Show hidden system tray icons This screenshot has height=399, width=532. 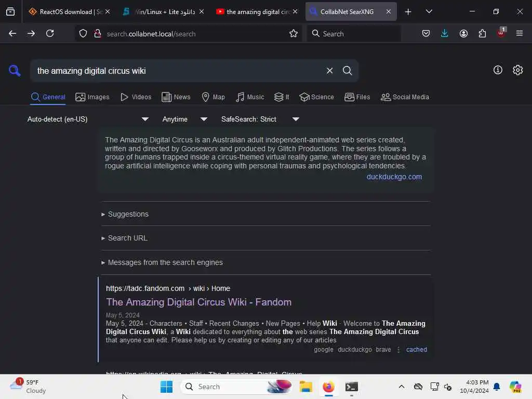pos(402,387)
